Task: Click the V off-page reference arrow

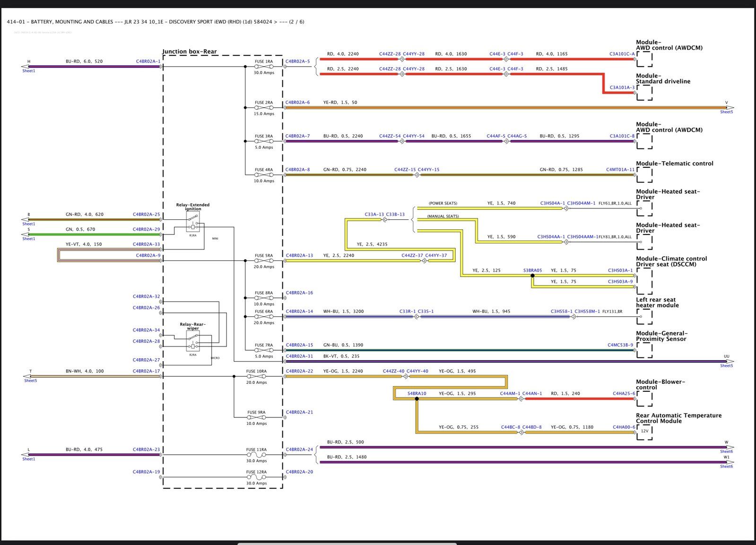Action: click(x=730, y=108)
